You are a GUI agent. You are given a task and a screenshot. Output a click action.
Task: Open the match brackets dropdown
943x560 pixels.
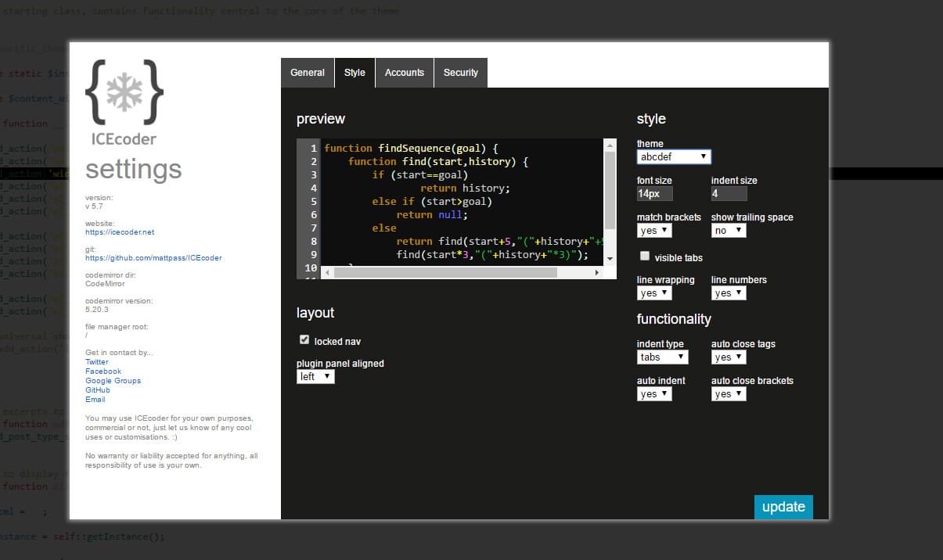(x=654, y=231)
